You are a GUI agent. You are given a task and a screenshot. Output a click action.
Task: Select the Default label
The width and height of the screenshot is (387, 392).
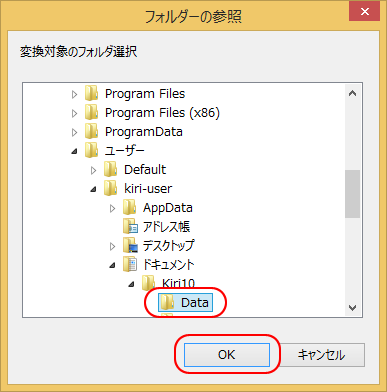145,170
